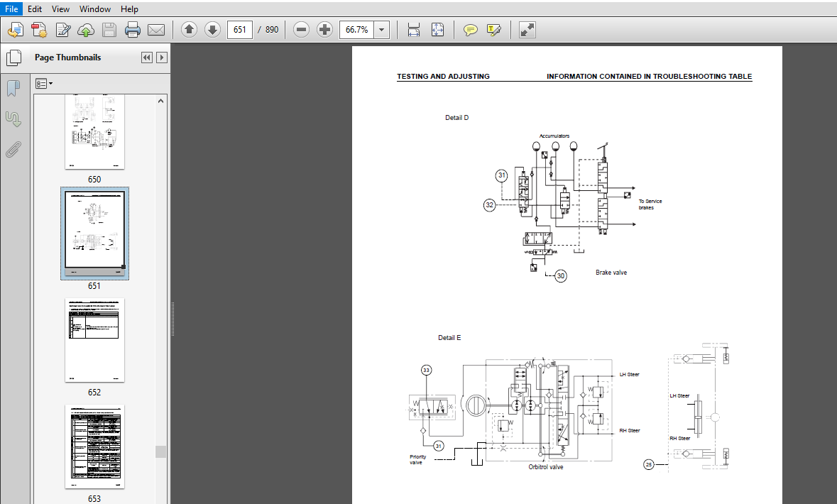Select page 651 thumbnail
Screen dimensions: 837x504
point(94,233)
